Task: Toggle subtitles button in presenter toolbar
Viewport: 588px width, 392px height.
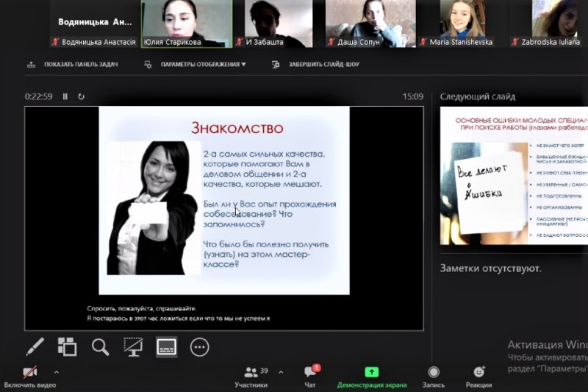Action: 166,346
